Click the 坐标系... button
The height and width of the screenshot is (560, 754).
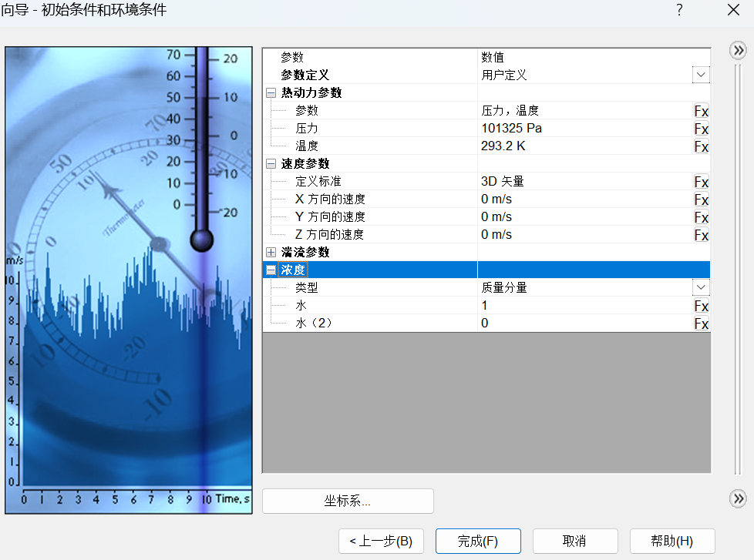(348, 501)
